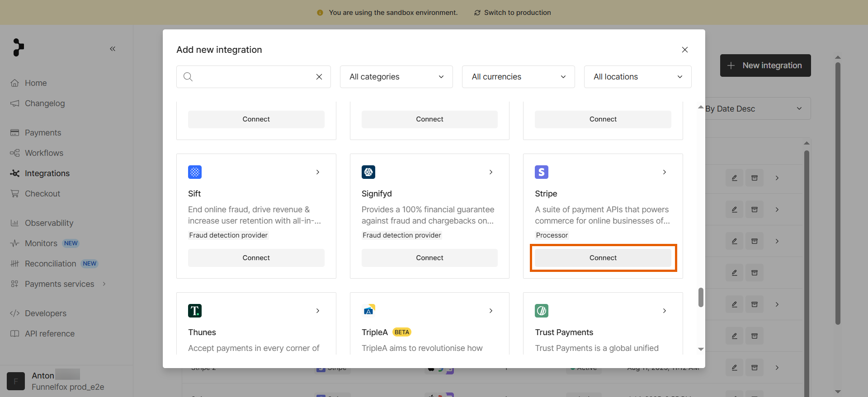Image resolution: width=868 pixels, height=397 pixels.
Task: Click the Developers code icon
Action: click(15, 313)
